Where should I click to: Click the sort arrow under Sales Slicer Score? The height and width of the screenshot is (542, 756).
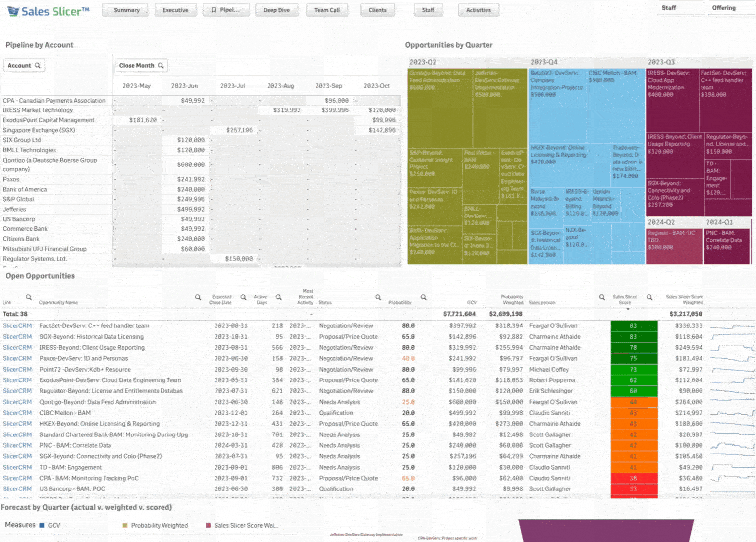click(x=628, y=309)
